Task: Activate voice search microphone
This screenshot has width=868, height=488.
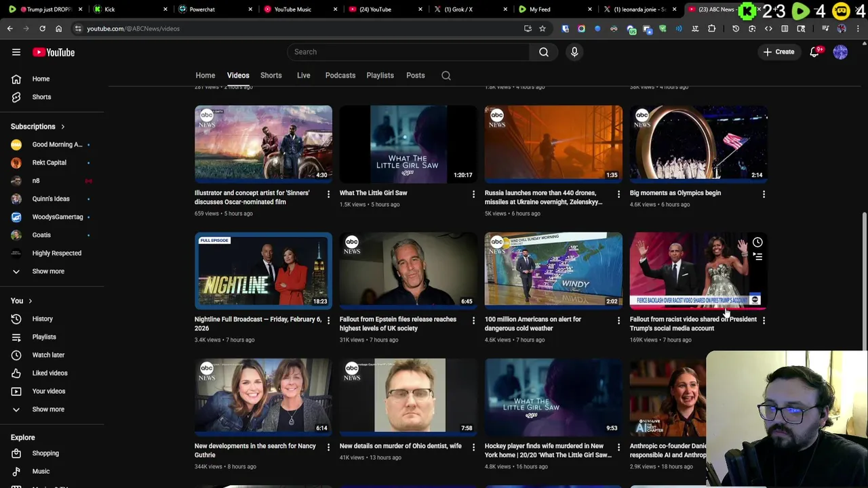Action: point(574,52)
